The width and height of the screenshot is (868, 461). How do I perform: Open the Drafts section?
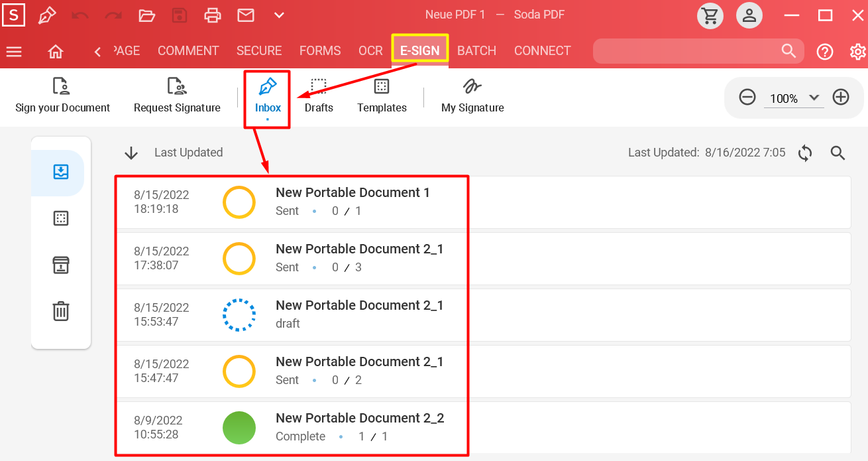[x=319, y=96]
